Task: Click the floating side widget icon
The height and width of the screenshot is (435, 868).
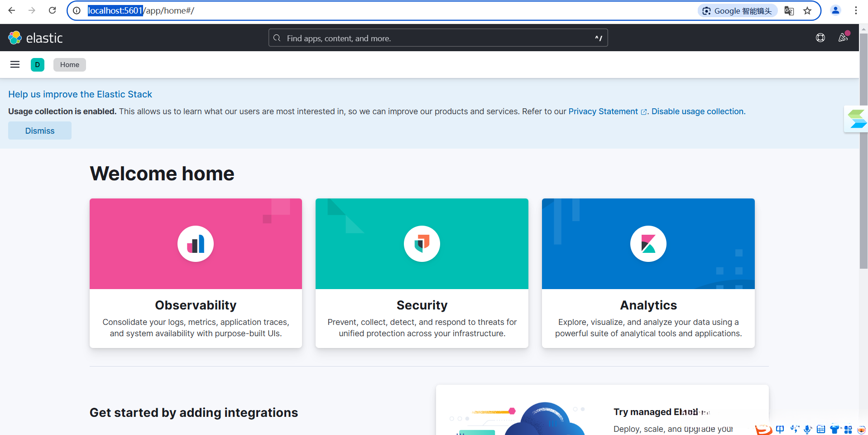Action: click(856, 119)
